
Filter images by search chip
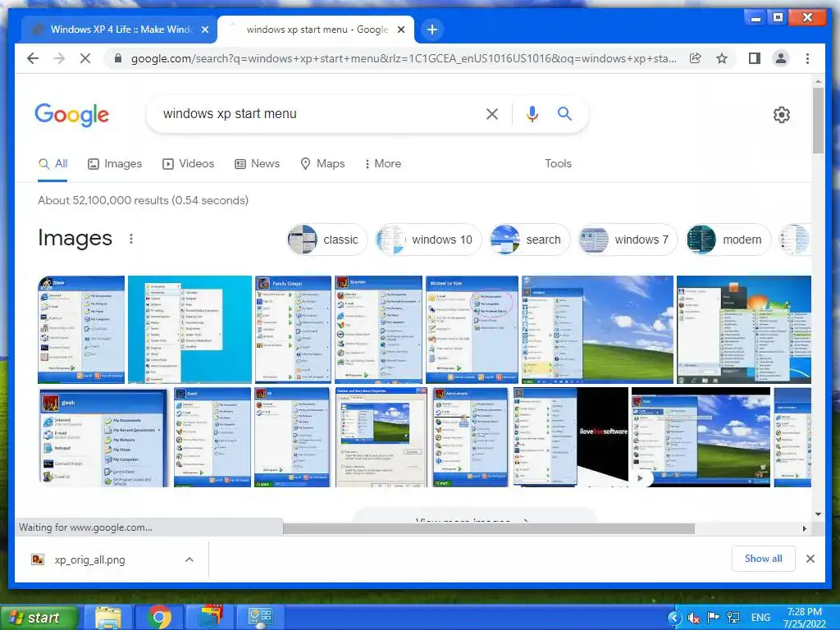click(x=529, y=240)
